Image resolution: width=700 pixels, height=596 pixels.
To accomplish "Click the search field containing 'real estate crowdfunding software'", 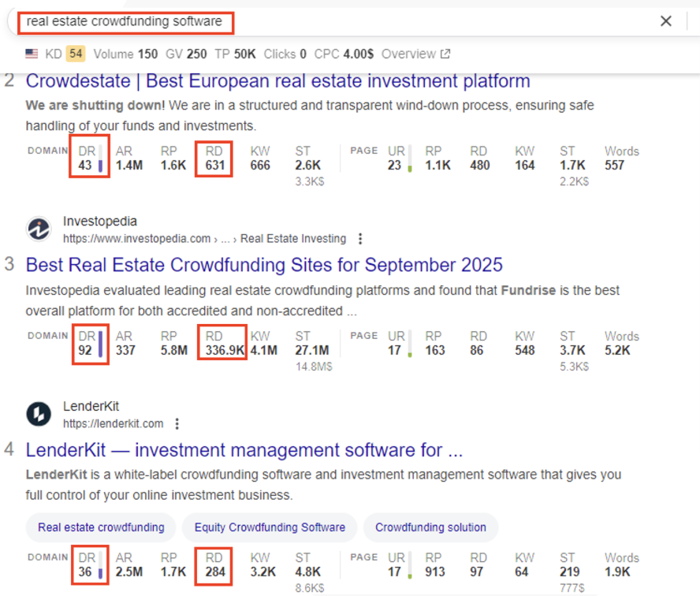I will pyautogui.click(x=125, y=22).
